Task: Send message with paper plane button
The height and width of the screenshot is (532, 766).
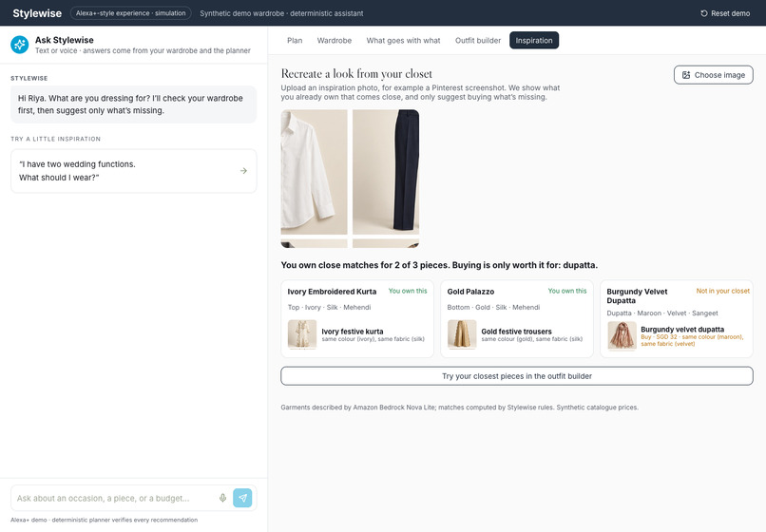Action: pos(242,498)
